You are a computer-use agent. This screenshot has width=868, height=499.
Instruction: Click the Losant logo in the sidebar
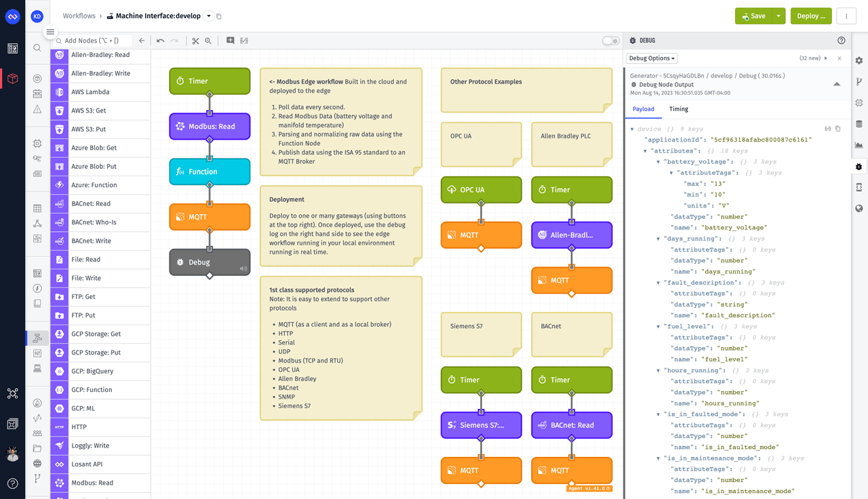[12, 16]
